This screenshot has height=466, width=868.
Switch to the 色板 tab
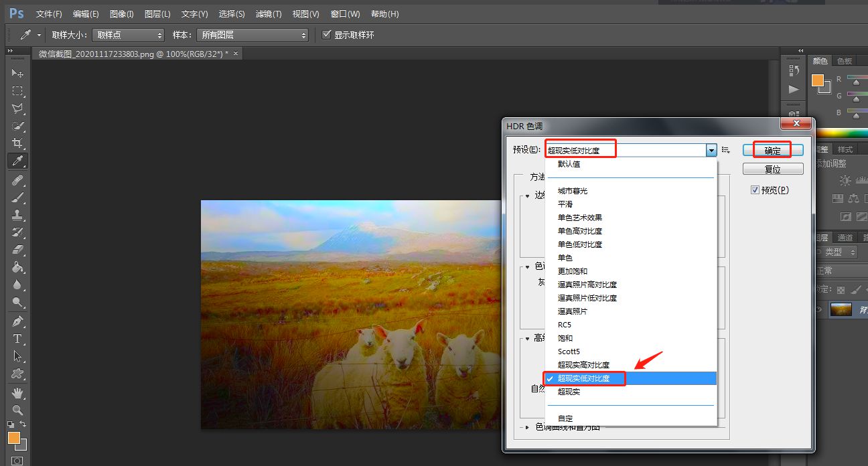pyautogui.click(x=844, y=61)
